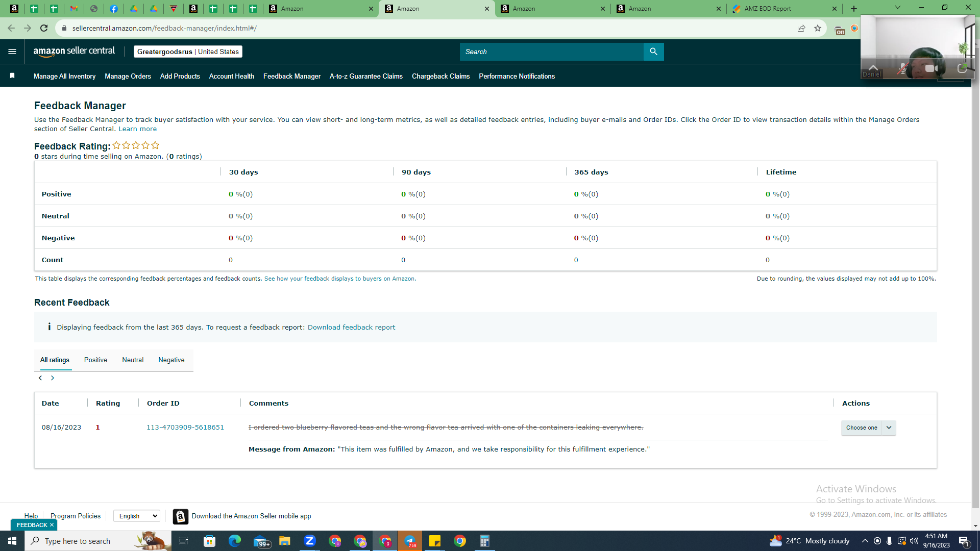
Task: Click the Amazon app icon in footer
Action: [x=180, y=516]
